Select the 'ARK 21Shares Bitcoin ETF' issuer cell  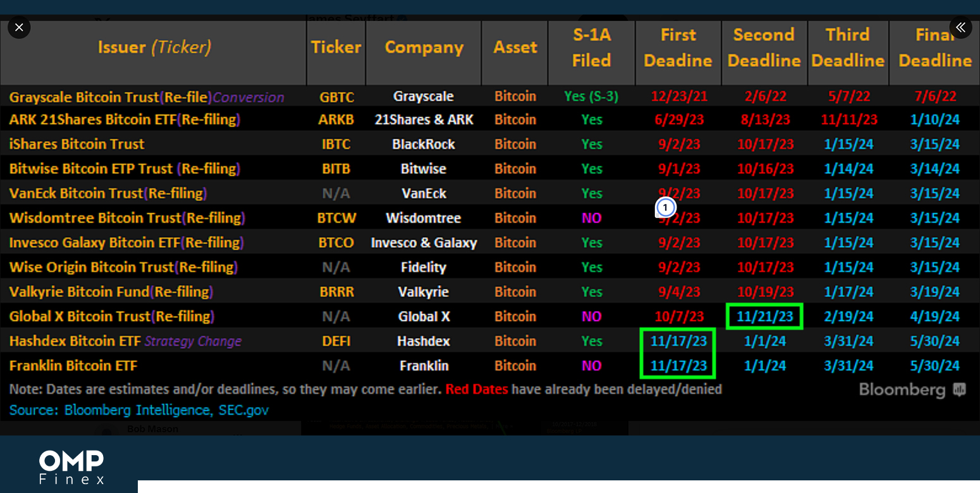125,119
